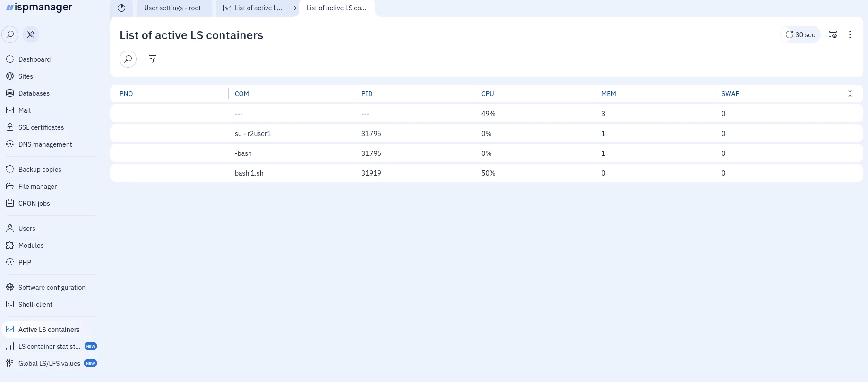Viewport: 868px width, 382px height.
Task: Click the tab overflow arrow chevron
Action: click(295, 8)
